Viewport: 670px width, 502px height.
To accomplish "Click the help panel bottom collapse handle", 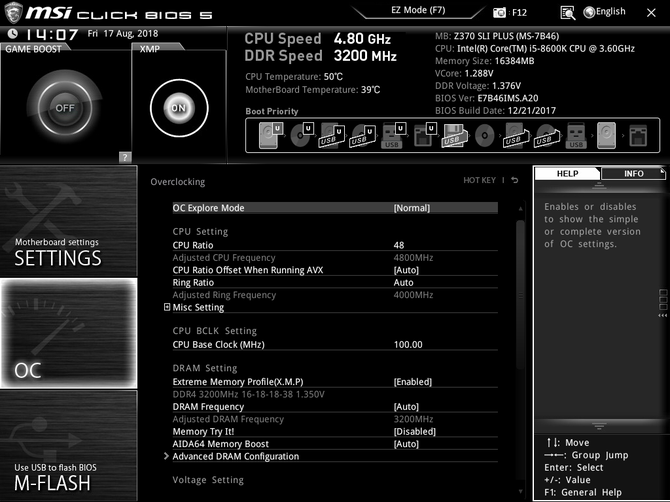I will click(599, 426).
